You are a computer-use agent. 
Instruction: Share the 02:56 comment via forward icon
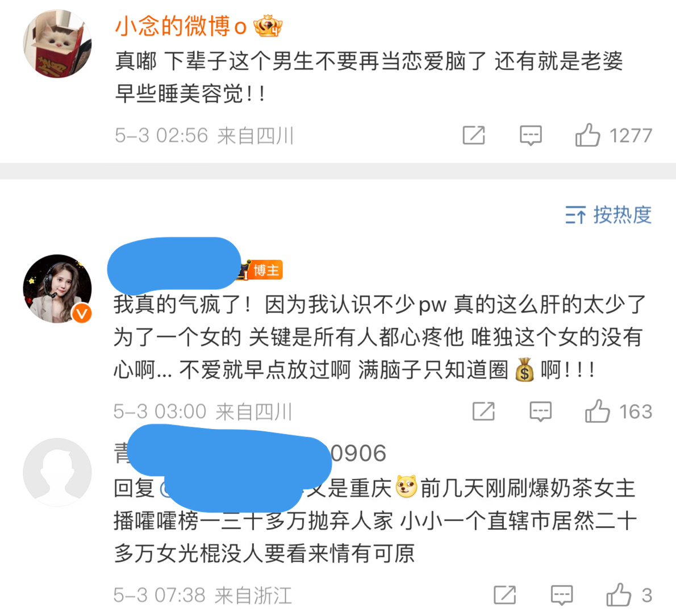(x=474, y=135)
